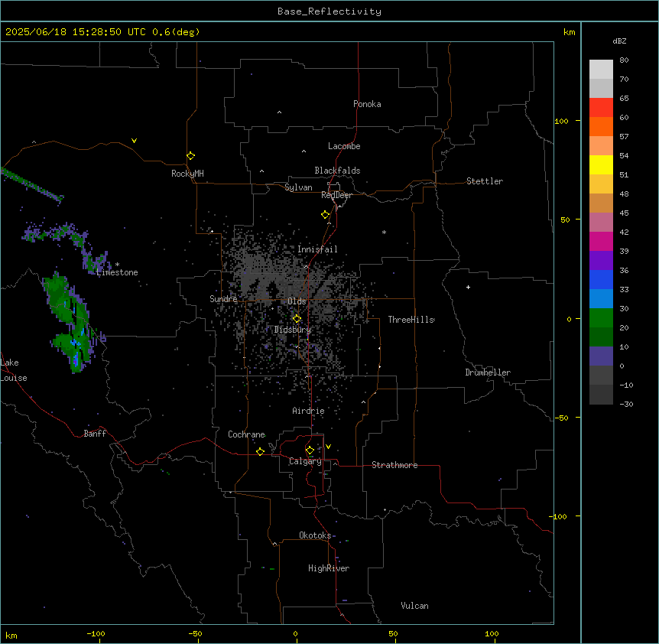Click the Drumheller label

pos(488,372)
